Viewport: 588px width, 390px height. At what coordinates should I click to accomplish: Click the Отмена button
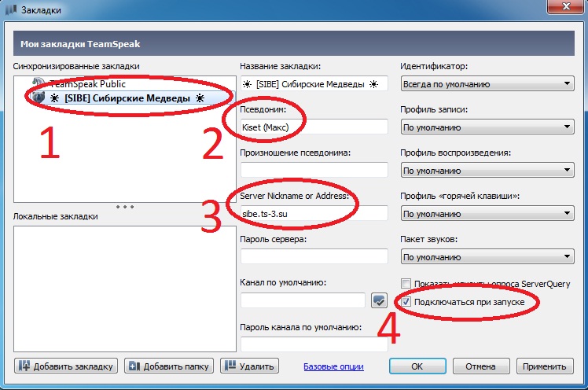[481, 366]
